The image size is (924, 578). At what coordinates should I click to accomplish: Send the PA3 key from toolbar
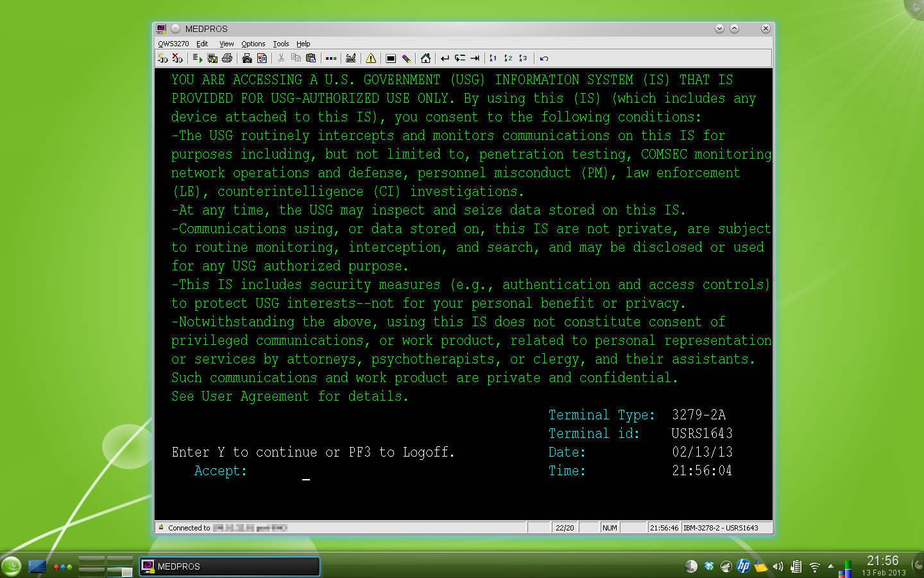coord(524,58)
